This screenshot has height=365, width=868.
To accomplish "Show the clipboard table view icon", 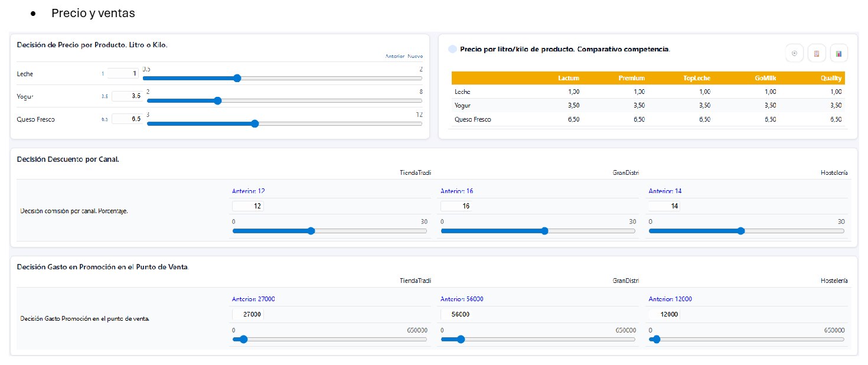I will click(817, 53).
